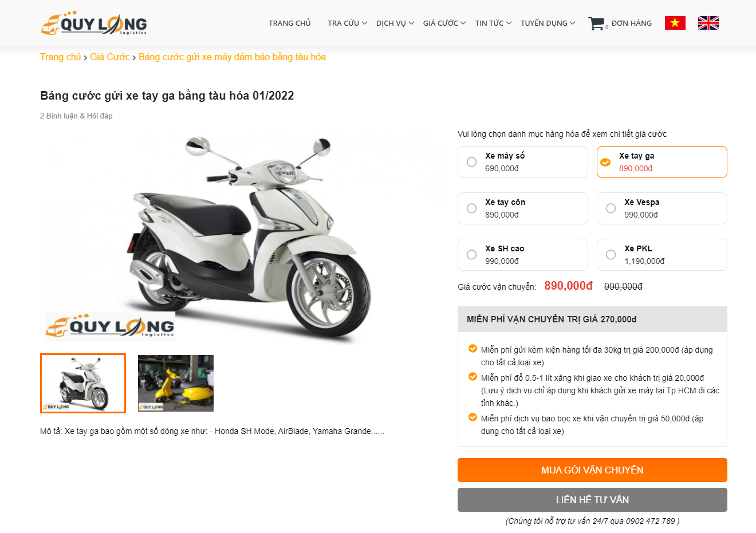This screenshot has width=756, height=533.
Task: Expand the DỊCH VỤ dropdown menu
Action: pos(395,23)
